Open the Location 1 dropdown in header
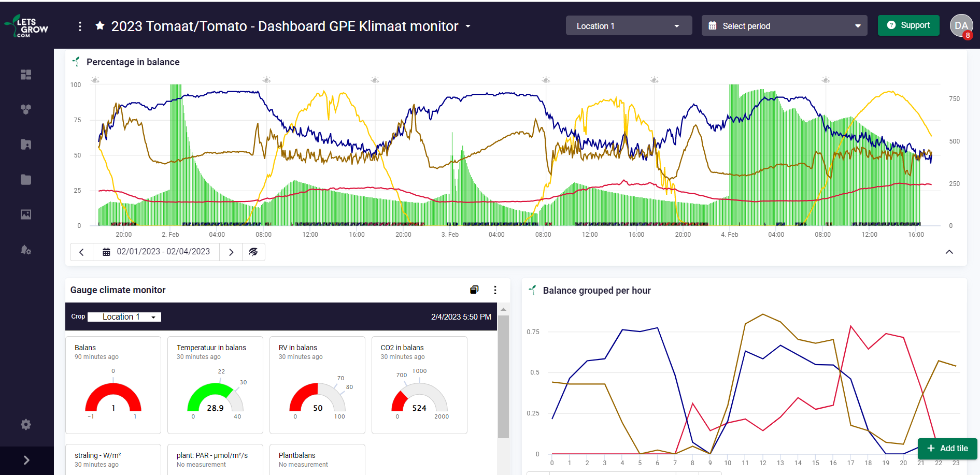Screen dimensions: 980x475 628,26
